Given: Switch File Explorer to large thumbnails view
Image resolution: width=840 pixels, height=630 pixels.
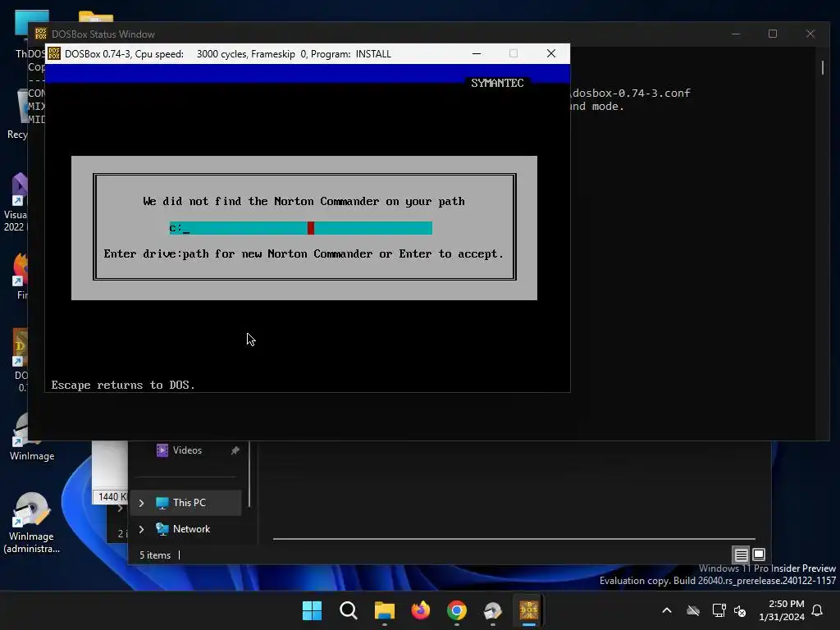Looking at the screenshot, I should point(759,555).
